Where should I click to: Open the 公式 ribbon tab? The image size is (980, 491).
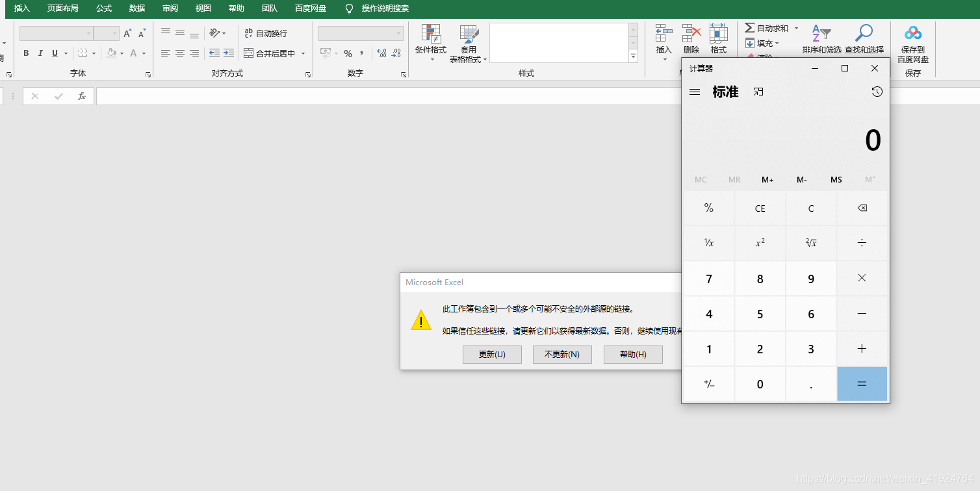(x=104, y=8)
